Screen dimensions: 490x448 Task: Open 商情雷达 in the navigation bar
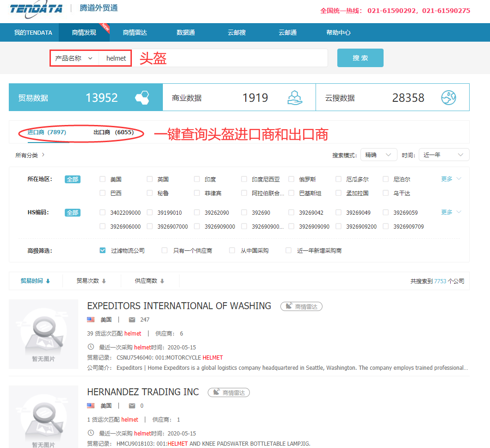tap(135, 32)
